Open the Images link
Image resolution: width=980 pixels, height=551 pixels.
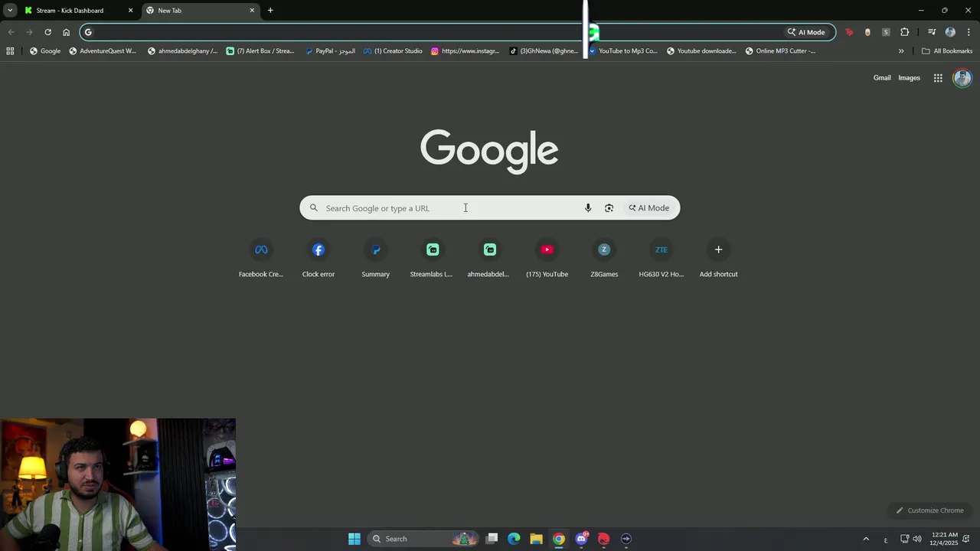909,78
